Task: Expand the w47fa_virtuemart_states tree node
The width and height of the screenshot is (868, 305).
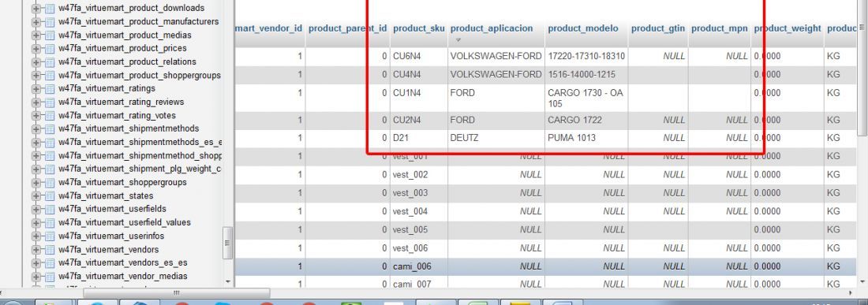Action: [x=36, y=196]
